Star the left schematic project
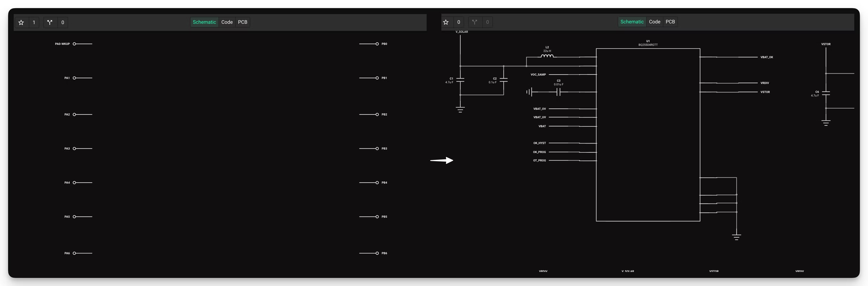868x286 pixels. click(21, 22)
